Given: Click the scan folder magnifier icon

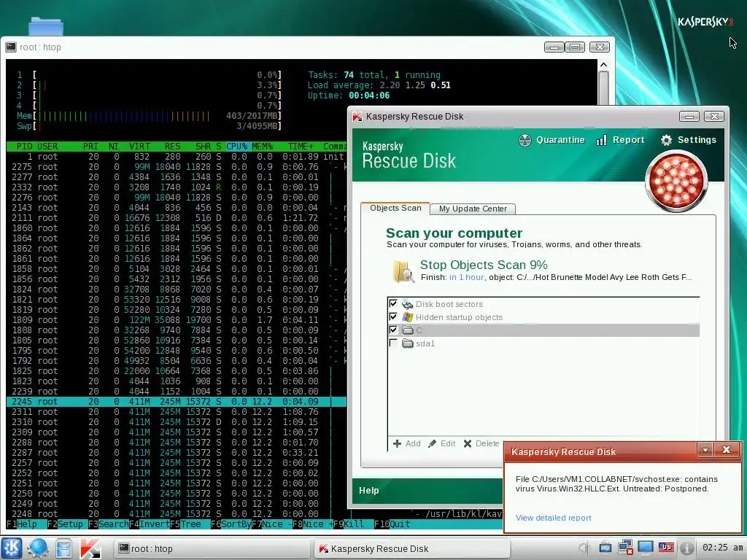Looking at the screenshot, I should [x=403, y=271].
